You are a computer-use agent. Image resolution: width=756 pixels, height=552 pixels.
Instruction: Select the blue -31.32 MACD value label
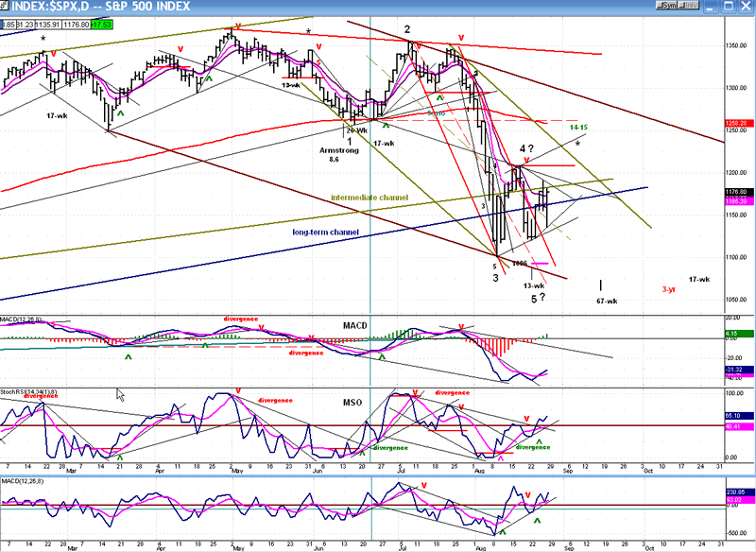click(739, 370)
